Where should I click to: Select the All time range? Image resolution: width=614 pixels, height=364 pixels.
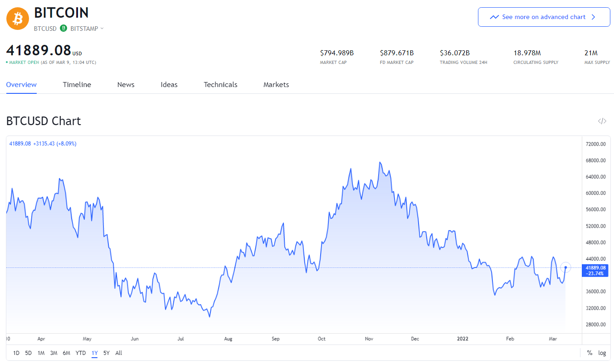pos(119,353)
